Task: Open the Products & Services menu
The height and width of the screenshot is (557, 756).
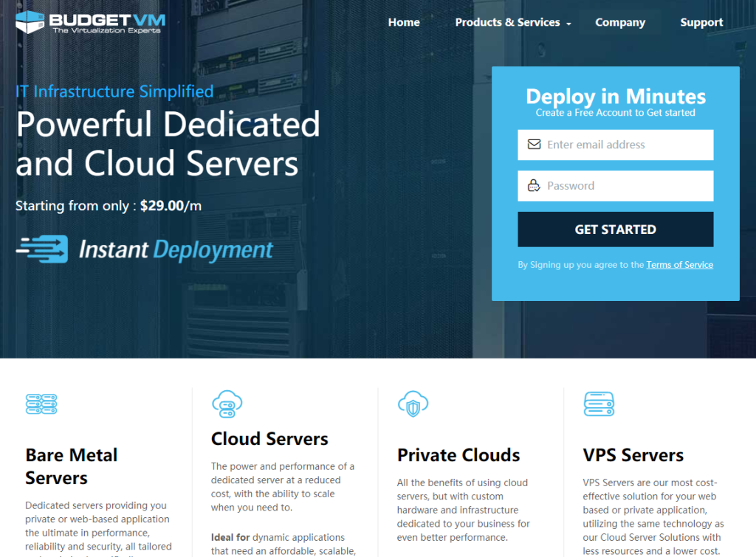Action: (x=508, y=22)
